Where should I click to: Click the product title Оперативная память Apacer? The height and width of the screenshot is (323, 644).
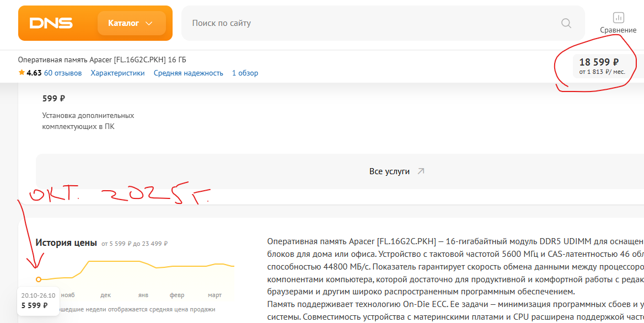tap(102, 60)
